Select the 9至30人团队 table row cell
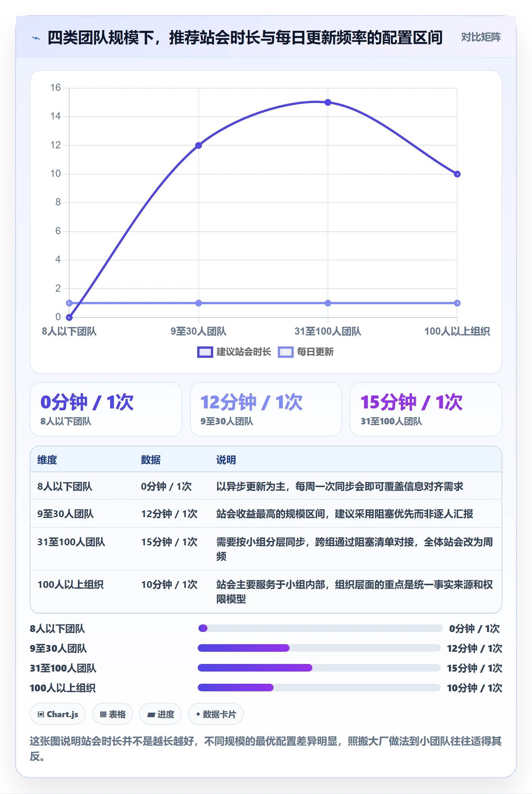The image size is (532, 794). pos(65,514)
